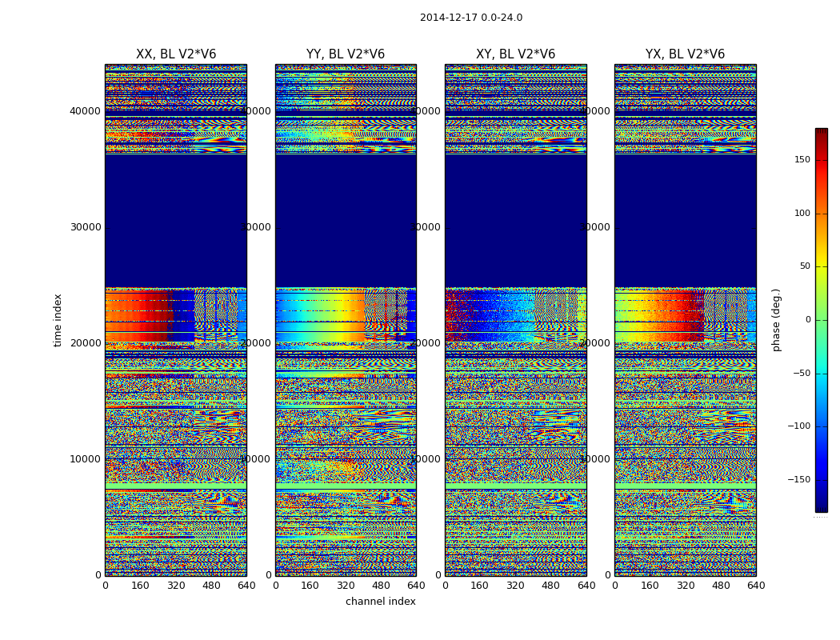Viewport: 840px width, 640px height.
Task: Click the 160 x-tick label under the YX panel
Action: (x=650, y=586)
